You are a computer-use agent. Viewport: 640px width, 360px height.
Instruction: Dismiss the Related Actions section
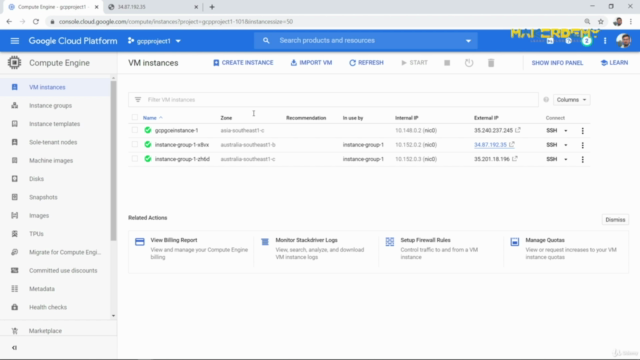coord(615,220)
